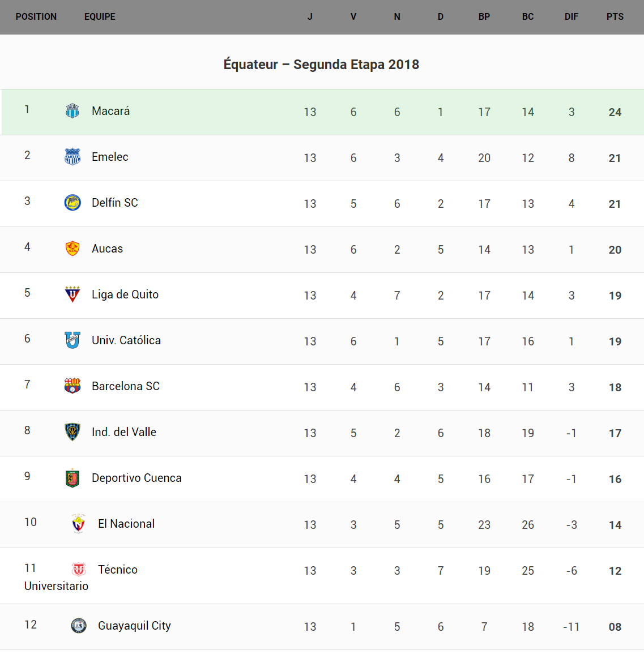Click the Emelec club logo
This screenshot has height=654, width=644.
click(72, 157)
